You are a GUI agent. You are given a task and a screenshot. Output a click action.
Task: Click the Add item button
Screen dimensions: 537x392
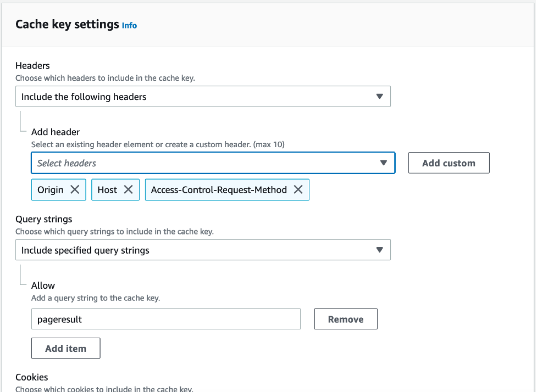pyautogui.click(x=65, y=348)
